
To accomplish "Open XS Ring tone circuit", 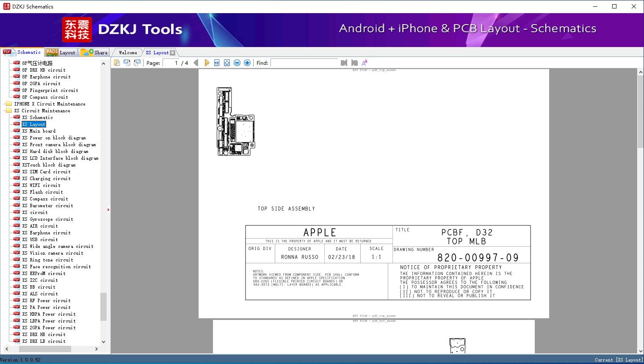I will click(47, 260).
